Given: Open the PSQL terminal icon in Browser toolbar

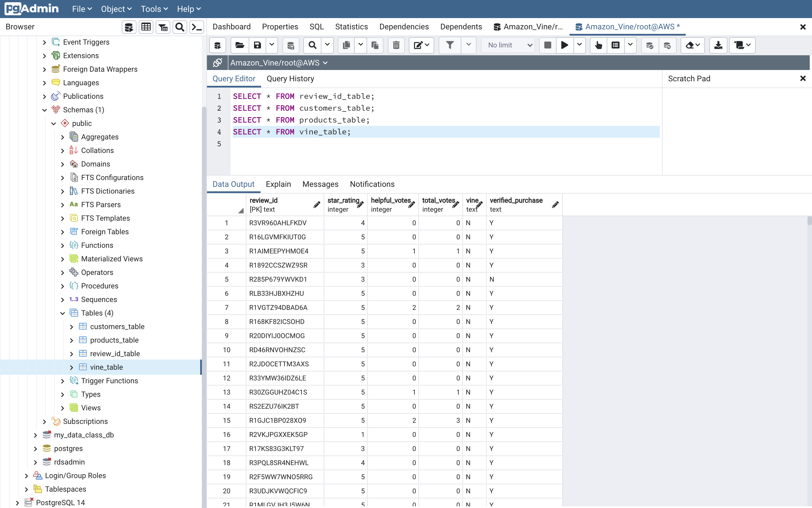Looking at the screenshot, I should (197, 27).
